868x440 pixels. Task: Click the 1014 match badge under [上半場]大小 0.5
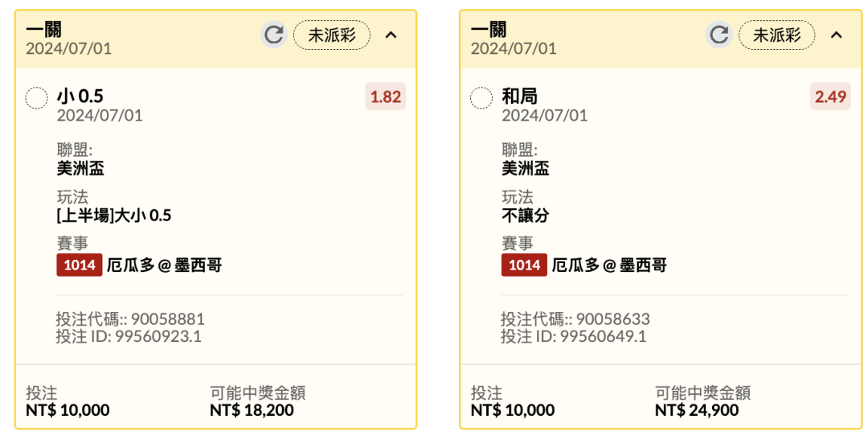coord(79,265)
